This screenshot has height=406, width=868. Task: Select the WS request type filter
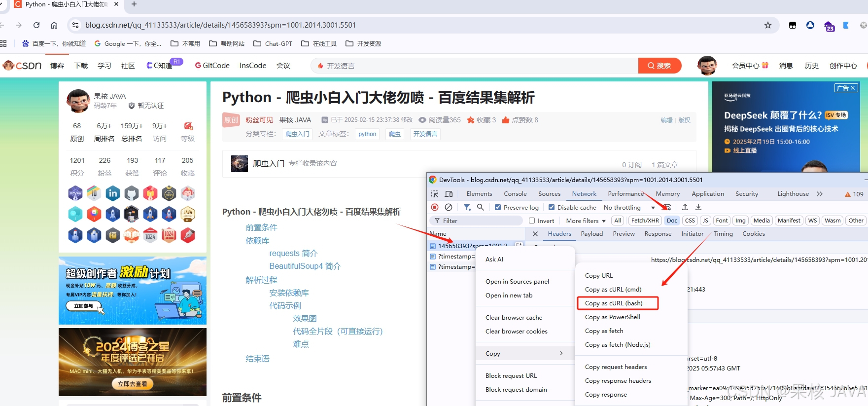pyautogui.click(x=813, y=221)
